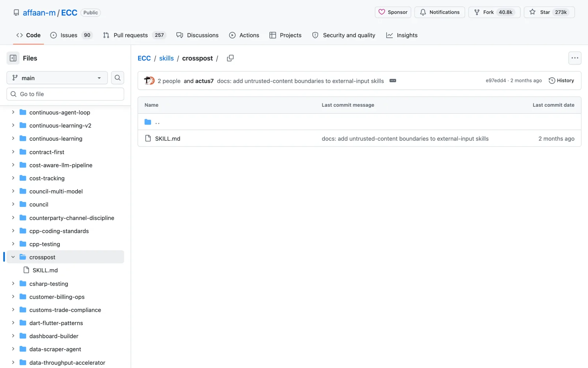The image size is (588, 368).
Task: Open the Pull requests tab
Action: [x=135, y=35]
